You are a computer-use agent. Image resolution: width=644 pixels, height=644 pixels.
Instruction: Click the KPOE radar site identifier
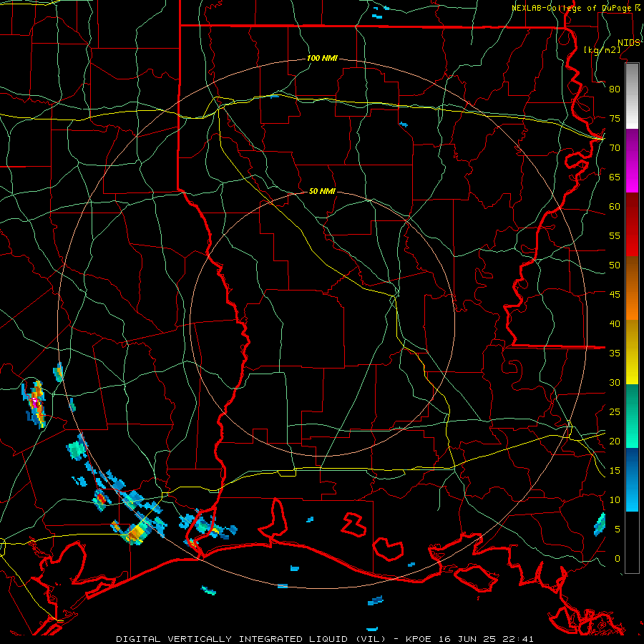(419, 639)
